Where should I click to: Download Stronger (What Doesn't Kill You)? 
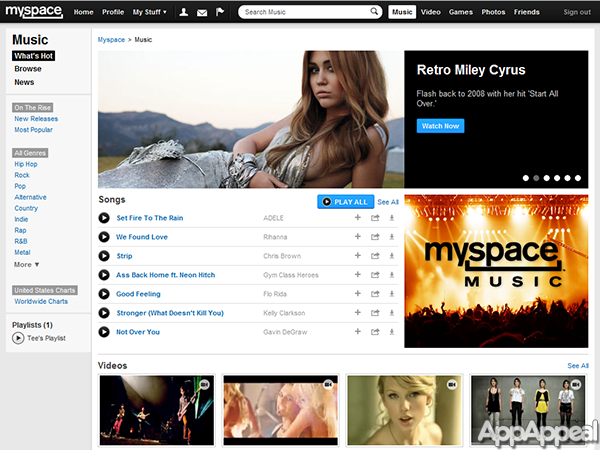pos(392,313)
